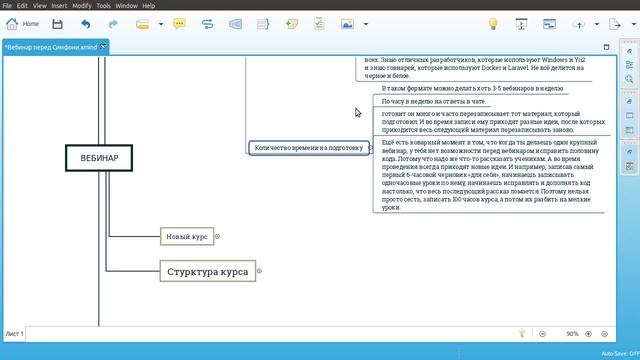The image size is (640, 360).
Task: Select the 'В таком формате' subtopic
Action: tap(472, 88)
